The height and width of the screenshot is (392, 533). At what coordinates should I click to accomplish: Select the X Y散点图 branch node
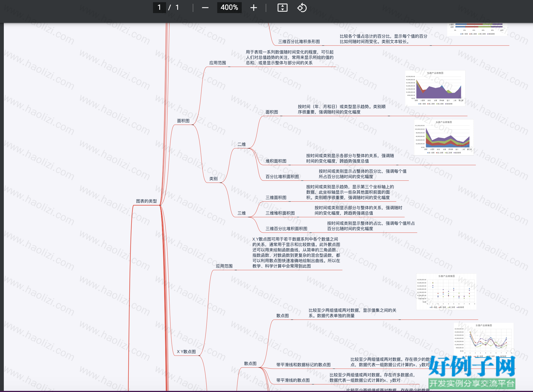pyautogui.click(x=186, y=352)
